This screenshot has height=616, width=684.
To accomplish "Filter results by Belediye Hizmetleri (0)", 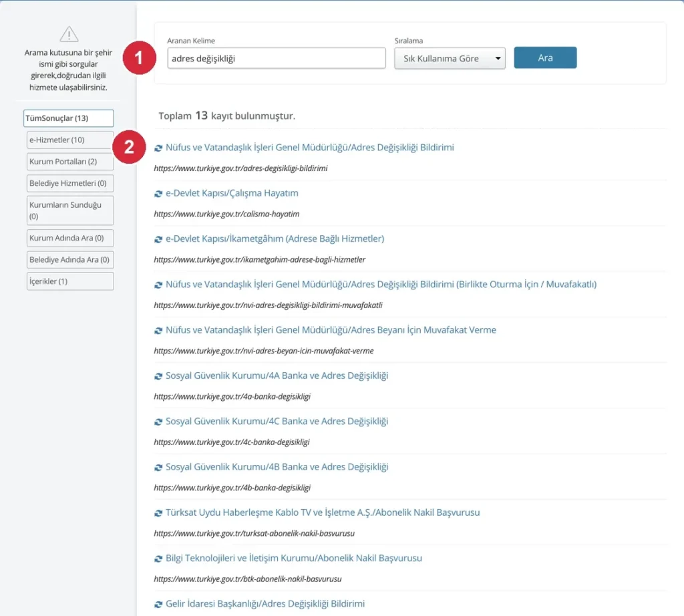I will click(70, 183).
